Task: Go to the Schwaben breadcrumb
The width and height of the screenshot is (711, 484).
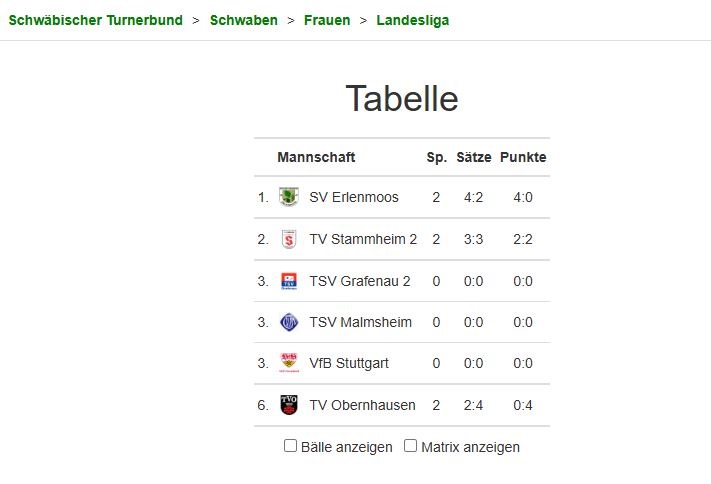Action: click(244, 20)
